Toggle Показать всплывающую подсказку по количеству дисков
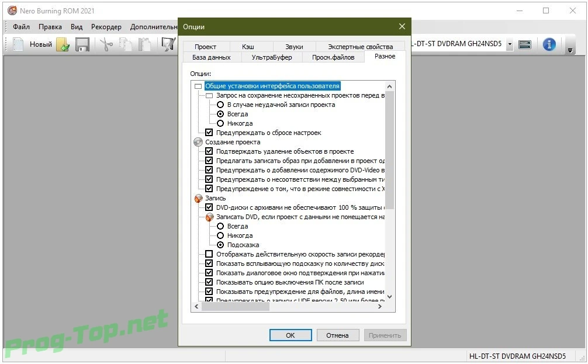 coord(209,264)
